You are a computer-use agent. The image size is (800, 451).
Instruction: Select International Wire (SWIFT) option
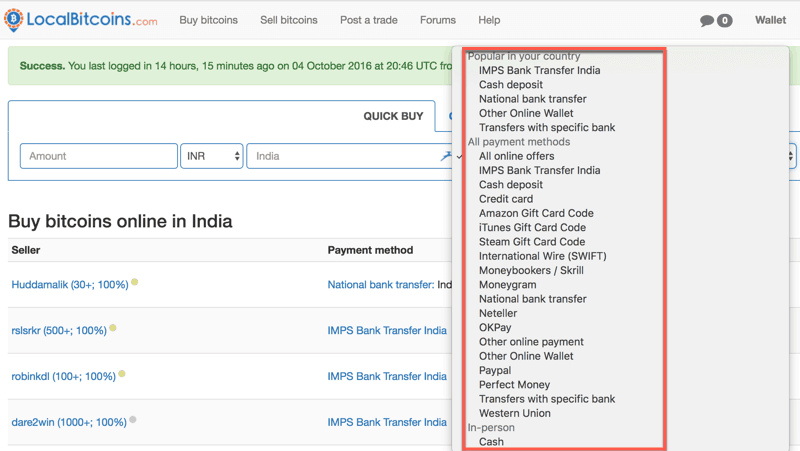coord(542,256)
